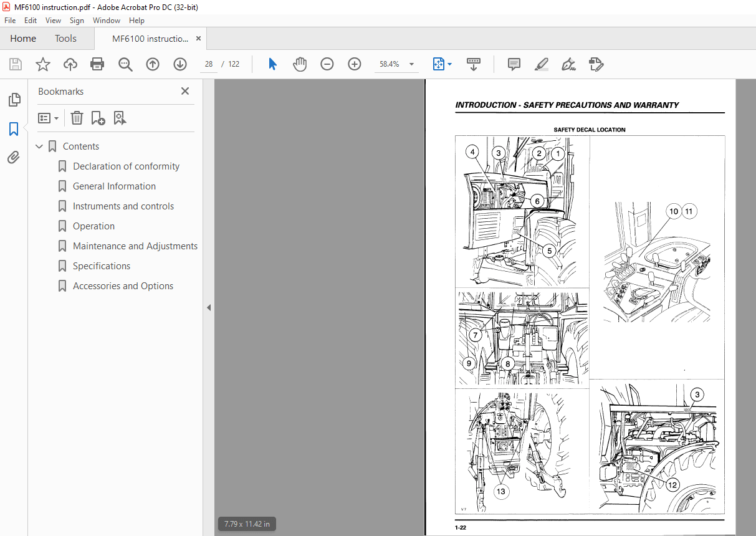Switch to the Tools tab
The height and width of the screenshot is (536, 756).
(65, 38)
